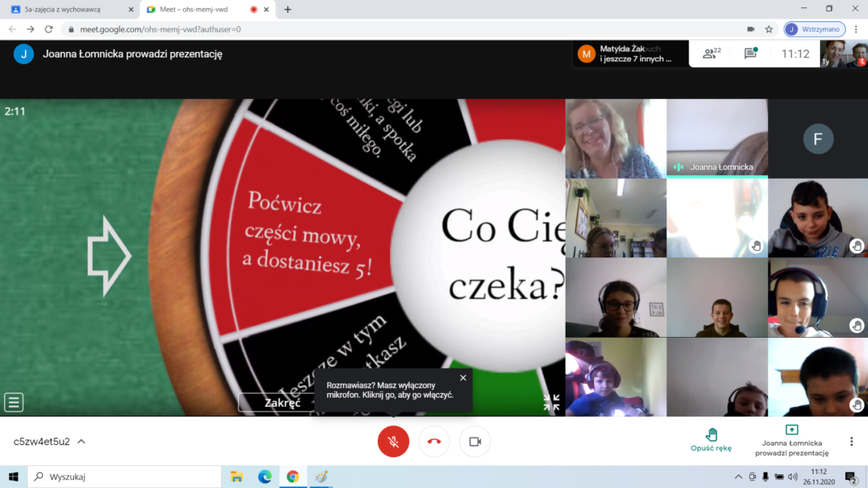Select the F avatar participant tile
This screenshot has width=868, height=488.
coord(818,138)
